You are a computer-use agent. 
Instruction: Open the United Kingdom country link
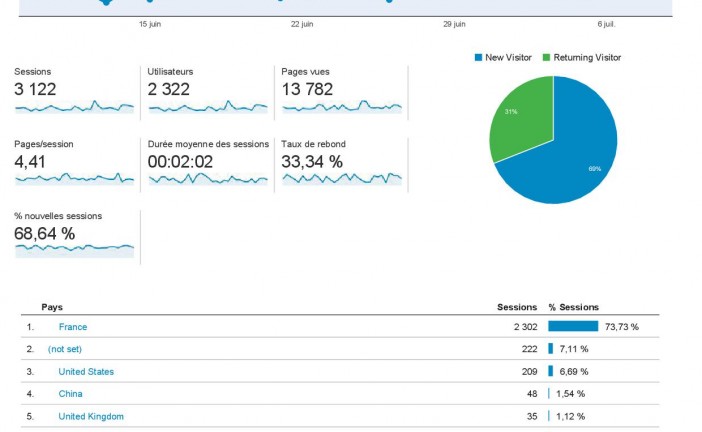coord(91,416)
